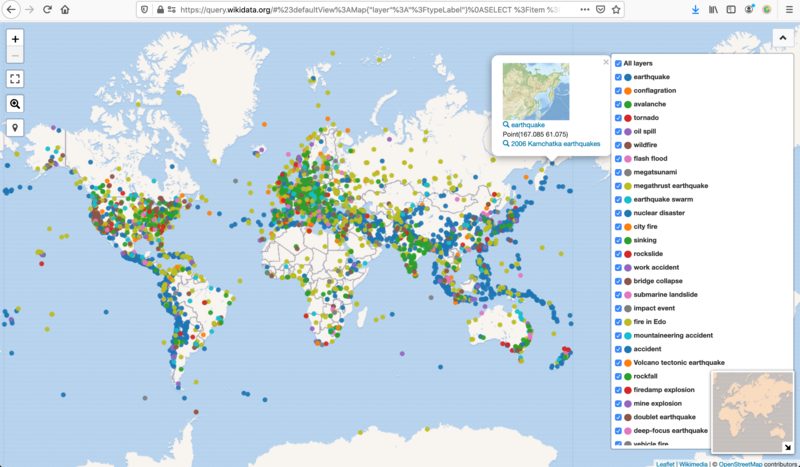Go forward in browser history
Image resolution: width=800 pixels, height=467 pixels.
pos(29,9)
